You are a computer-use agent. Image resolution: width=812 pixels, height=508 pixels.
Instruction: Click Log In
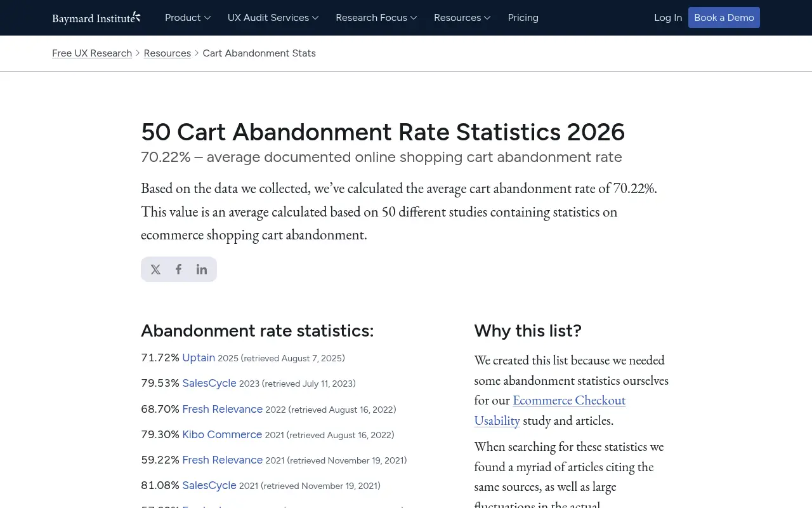(x=668, y=18)
